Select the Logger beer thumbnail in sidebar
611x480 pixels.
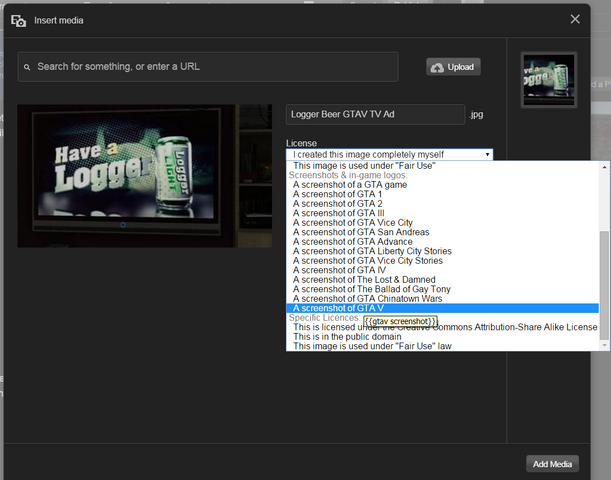click(549, 80)
